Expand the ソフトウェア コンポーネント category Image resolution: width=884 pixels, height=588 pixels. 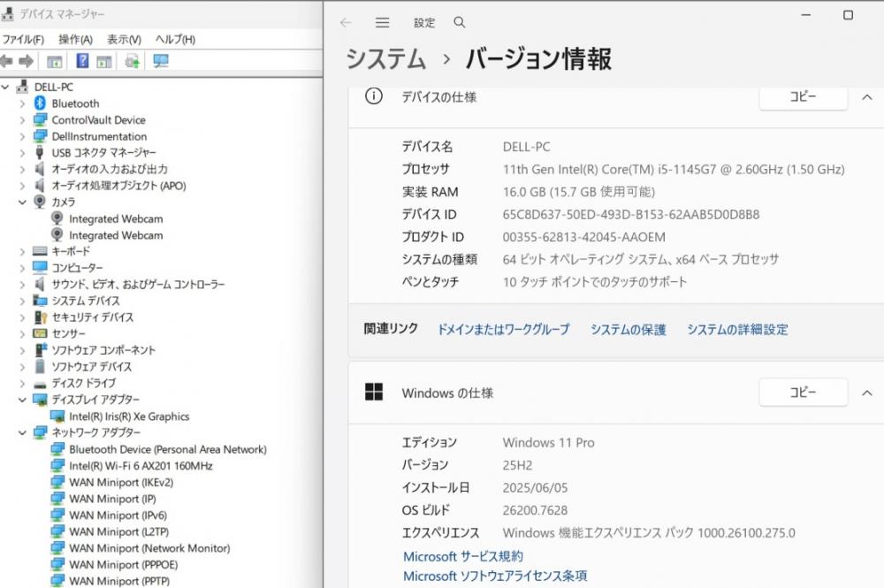click(22, 351)
